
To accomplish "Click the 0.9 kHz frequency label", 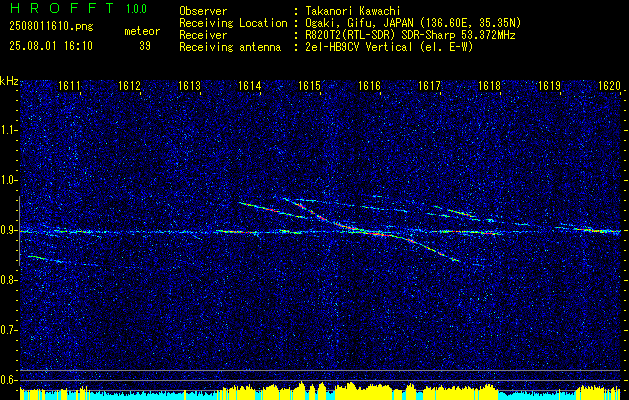I will tap(9, 230).
